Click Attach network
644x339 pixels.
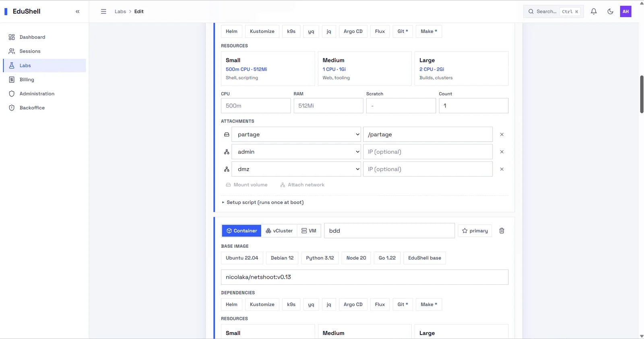coord(302,185)
